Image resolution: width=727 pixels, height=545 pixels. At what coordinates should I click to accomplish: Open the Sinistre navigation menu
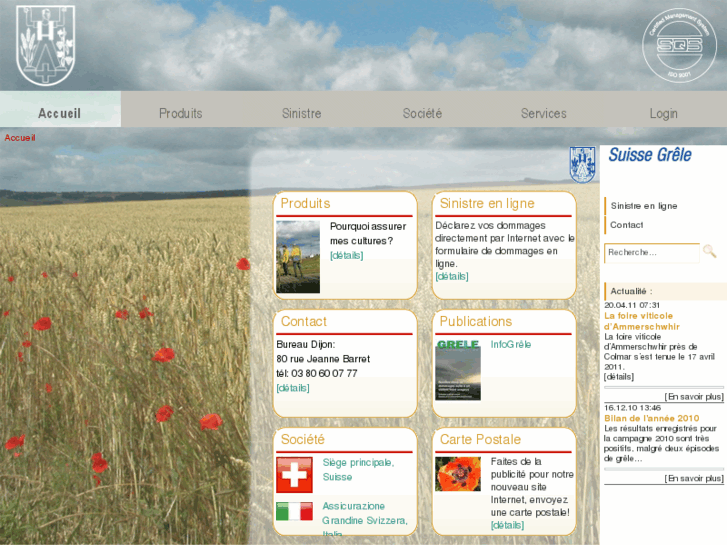[302, 113]
